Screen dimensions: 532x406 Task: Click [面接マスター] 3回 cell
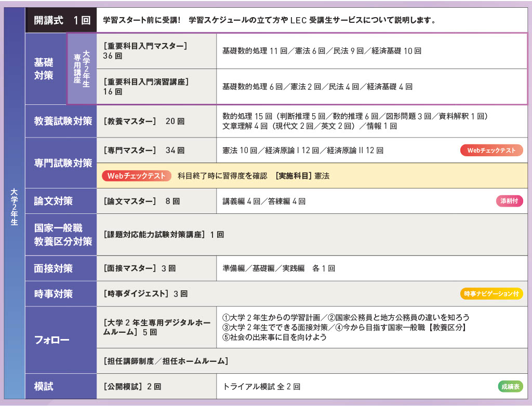tap(156, 268)
